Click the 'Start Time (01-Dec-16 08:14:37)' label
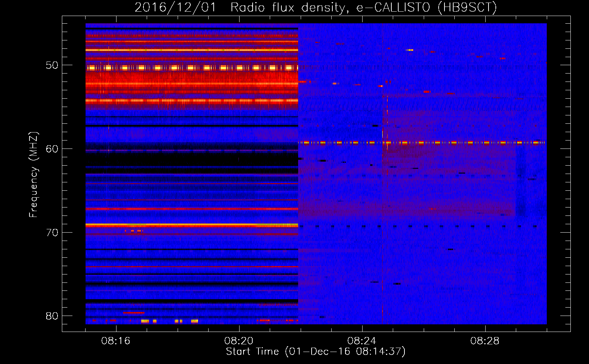 tap(316, 352)
